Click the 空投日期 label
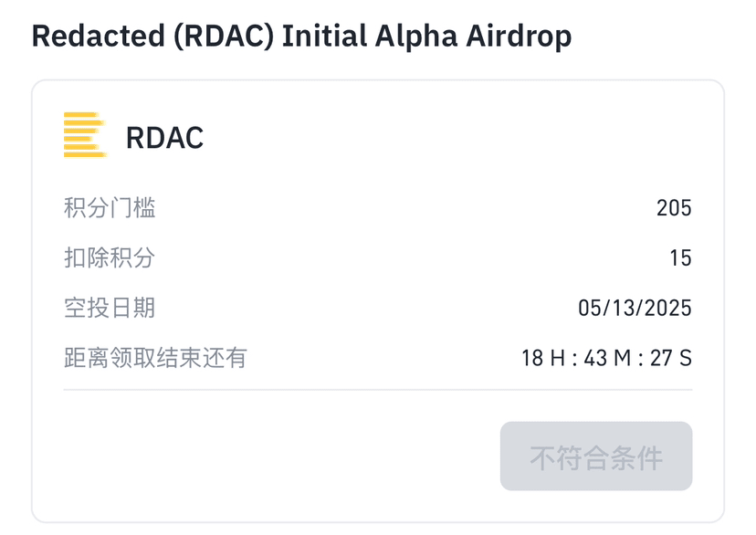Screen dimensions: 756x535 [x=110, y=308]
